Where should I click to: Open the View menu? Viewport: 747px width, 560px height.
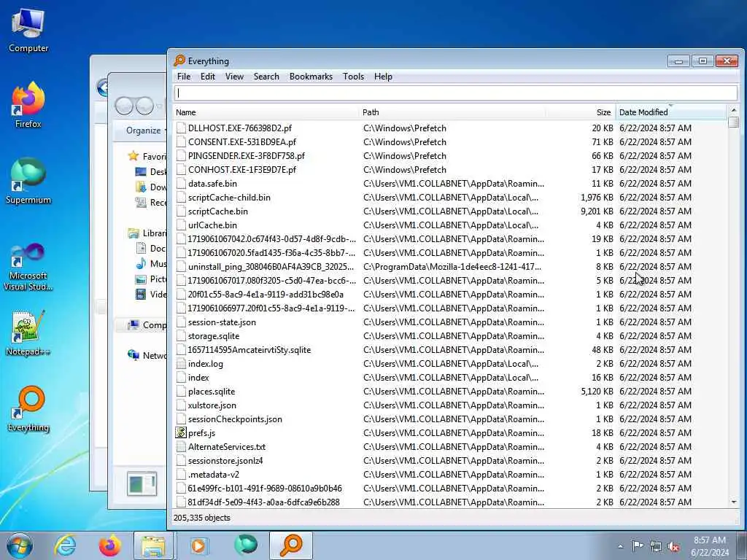[234, 76]
